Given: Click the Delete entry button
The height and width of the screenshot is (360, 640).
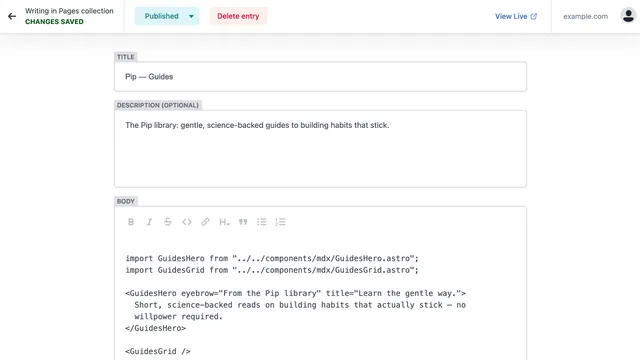Looking at the screenshot, I should click(x=238, y=16).
